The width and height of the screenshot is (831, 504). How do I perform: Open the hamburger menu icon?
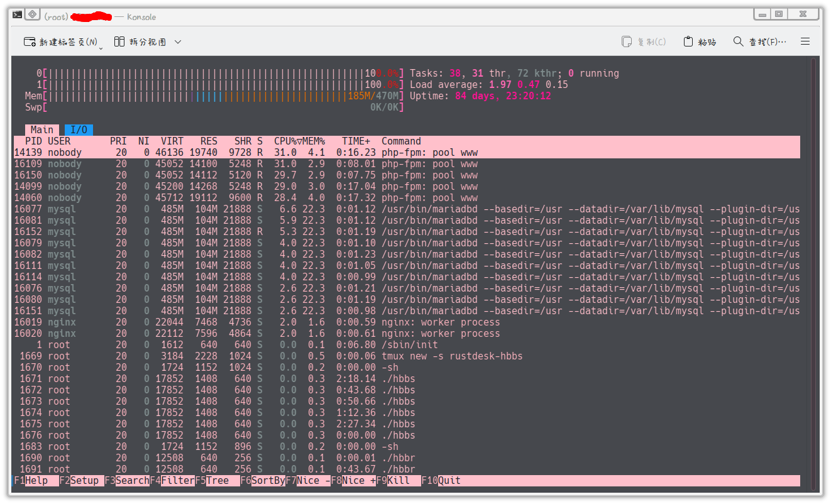(805, 41)
